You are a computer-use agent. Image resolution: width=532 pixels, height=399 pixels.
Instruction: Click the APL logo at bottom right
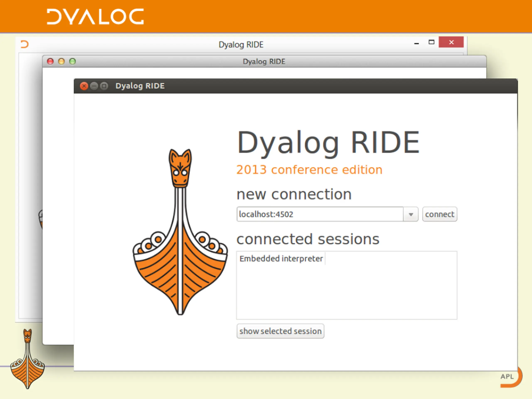click(511, 377)
